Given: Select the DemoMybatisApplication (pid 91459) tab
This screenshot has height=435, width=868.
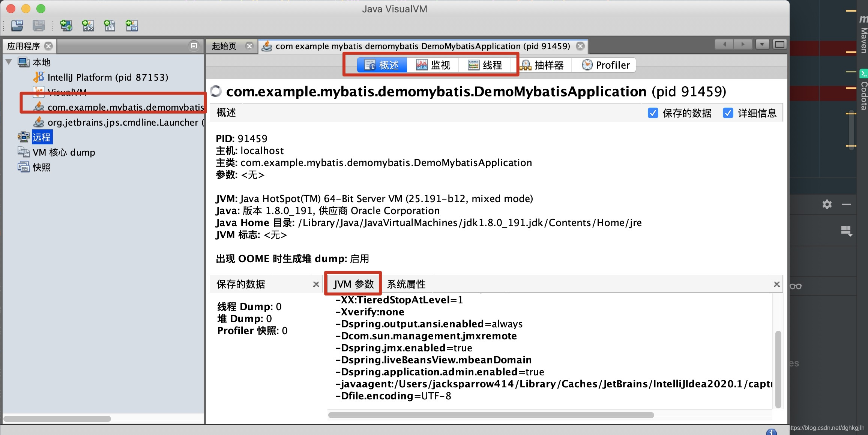Looking at the screenshot, I should tap(423, 46).
